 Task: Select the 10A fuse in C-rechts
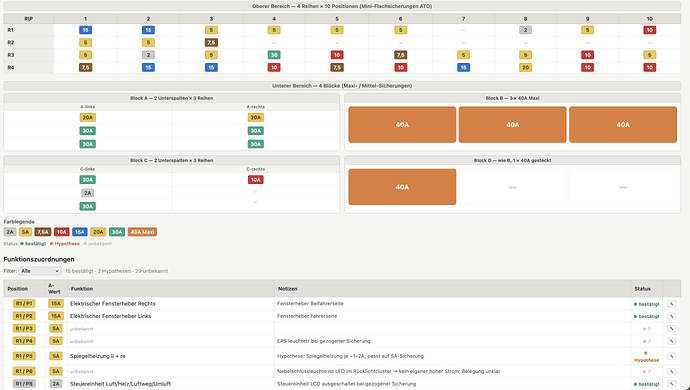pos(256,180)
